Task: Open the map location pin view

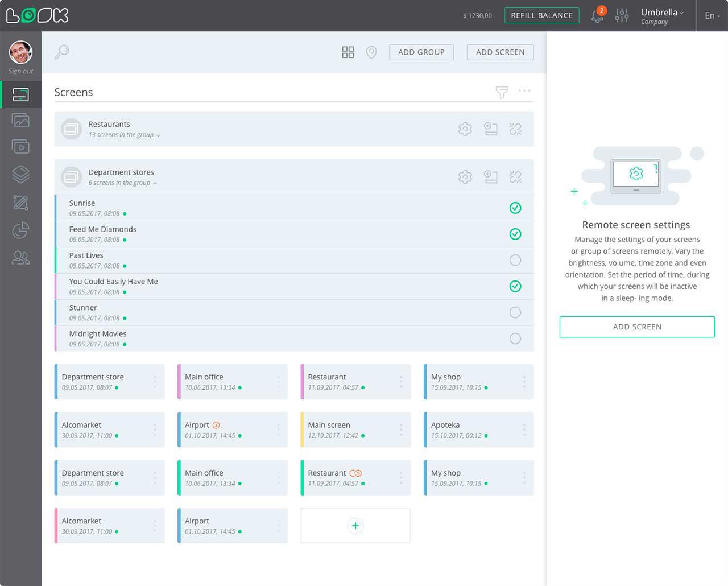Action: tap(371, 52)
